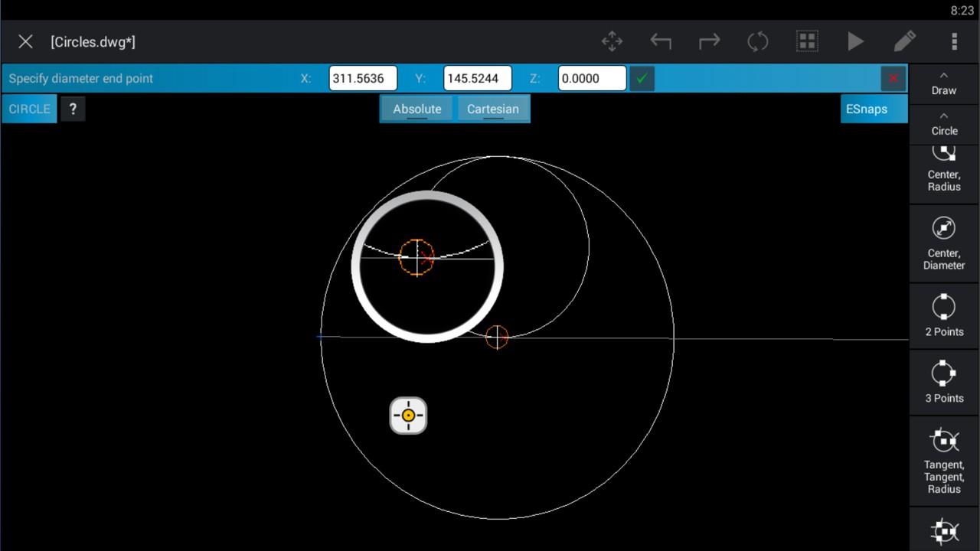The width and height of the screenshot is (980, 551).
Task: Collapse the Circle submenu
Action: (944, 124)
